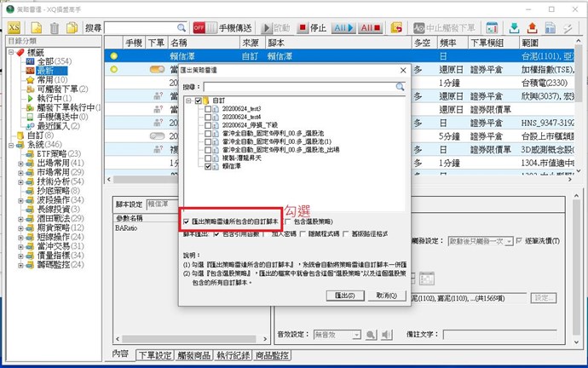Click the yellow status dot on 賴信澤 row

pos(114,56)
